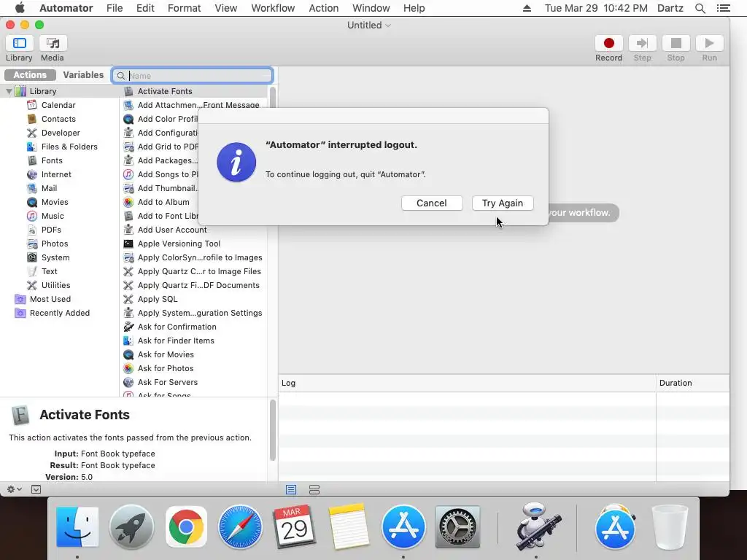The image size is (747, 560).
Task: Select the Apple Versioning Tool action
Action: point(179,244)
